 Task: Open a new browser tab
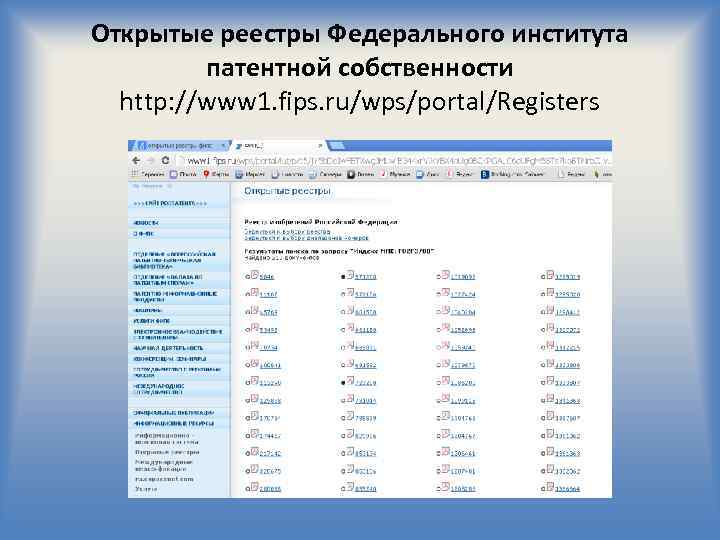(337, 146)
